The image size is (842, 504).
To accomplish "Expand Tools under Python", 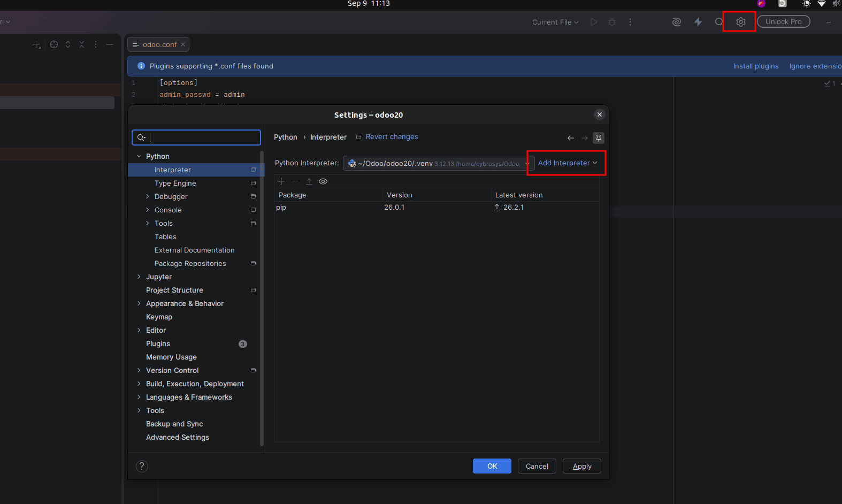I will pyautogui.click(x=148, y=223).
